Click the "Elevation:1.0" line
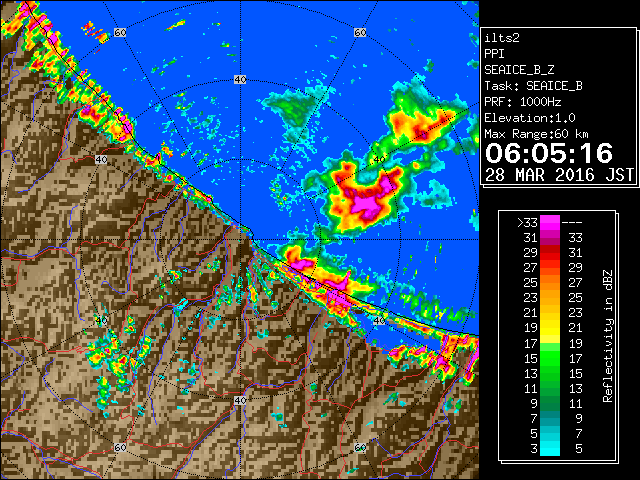 click(x=530, y=118)
